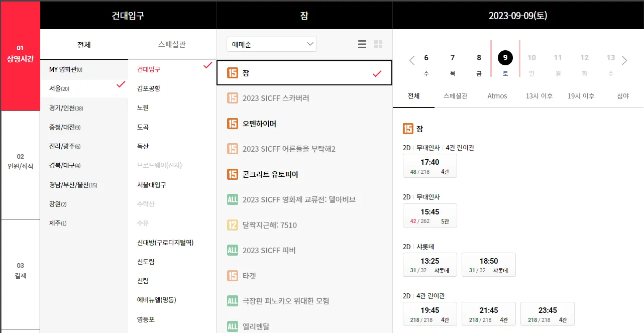Click the 15 age rating icon beside 잠

pos(233,73)
